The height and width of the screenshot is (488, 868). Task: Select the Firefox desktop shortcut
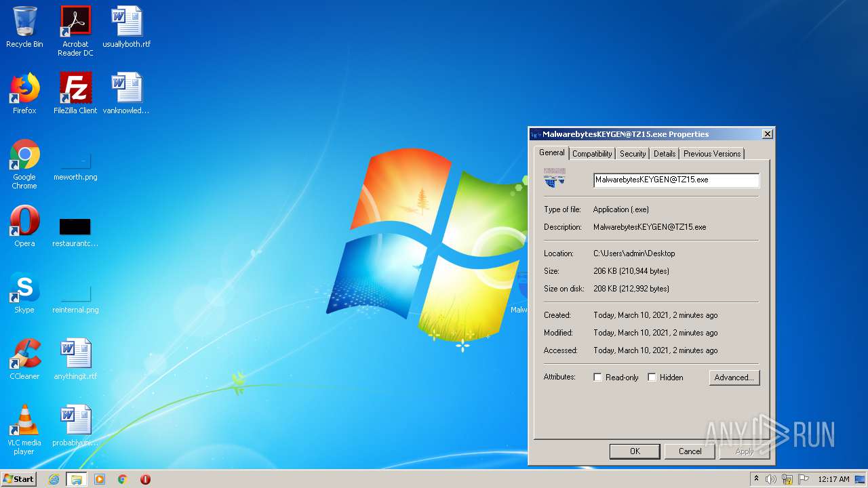pyautogui.click(x=24, y=94)
